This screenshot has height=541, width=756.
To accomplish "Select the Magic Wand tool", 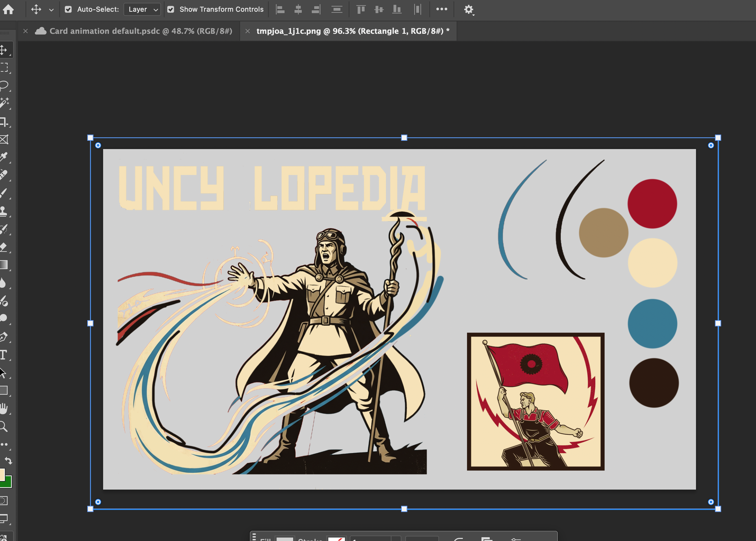I will 4,103.
